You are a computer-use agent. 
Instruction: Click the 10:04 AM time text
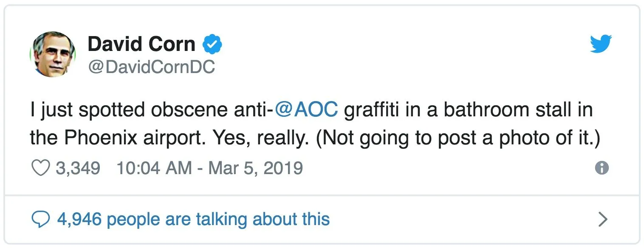coord(154,168)
